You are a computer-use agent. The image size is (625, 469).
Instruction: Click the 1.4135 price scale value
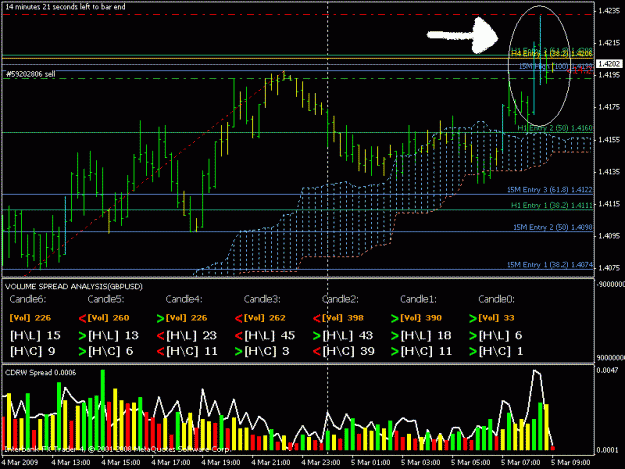coord(609,172)
